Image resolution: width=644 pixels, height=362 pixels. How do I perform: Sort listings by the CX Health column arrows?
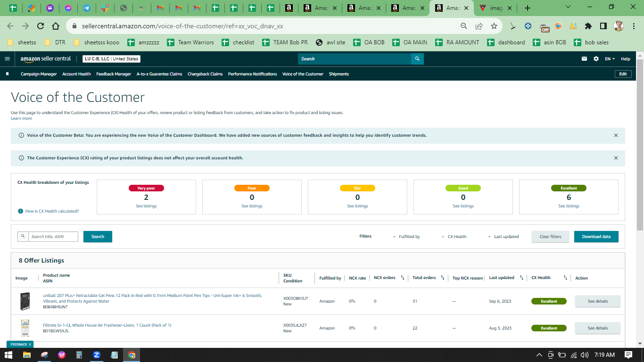point(565,278)
